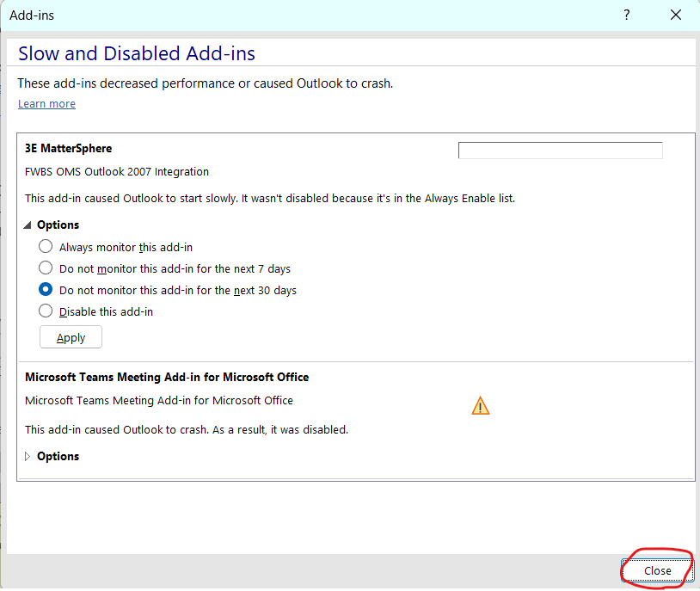700x591 pixels.
Task: Click the non-bold Microsoft Teams Meeting Add-in description
Action: coord(159,401)
